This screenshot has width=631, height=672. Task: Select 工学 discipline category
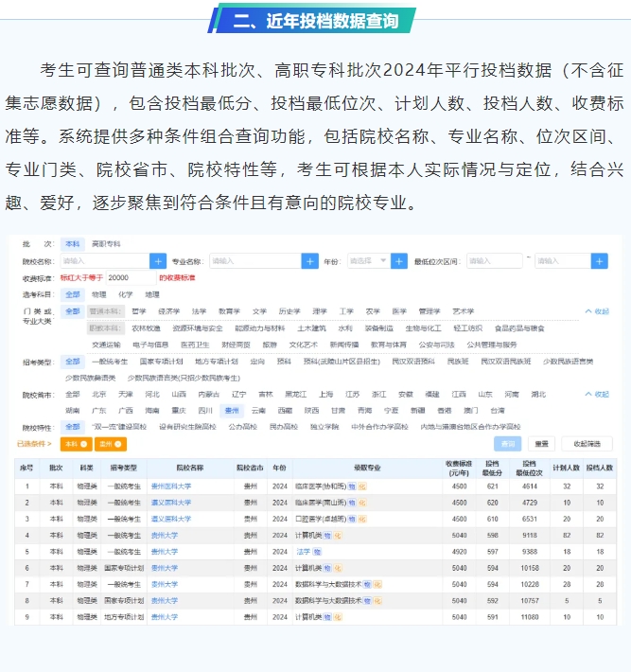pyautogui.click(x=346, y=311)
